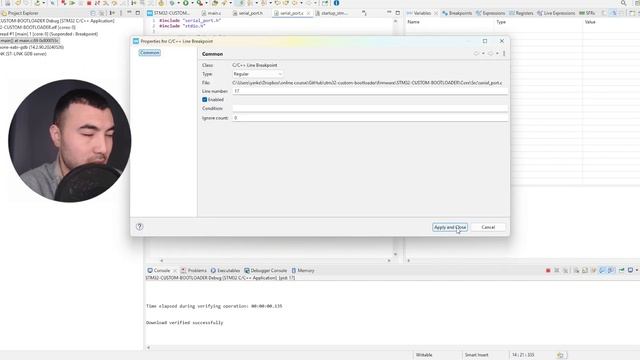Select the arm-none-eabi-gdb tree row
Screen dimensions: 640x360
pyautogui.click(x=32, y=47)
